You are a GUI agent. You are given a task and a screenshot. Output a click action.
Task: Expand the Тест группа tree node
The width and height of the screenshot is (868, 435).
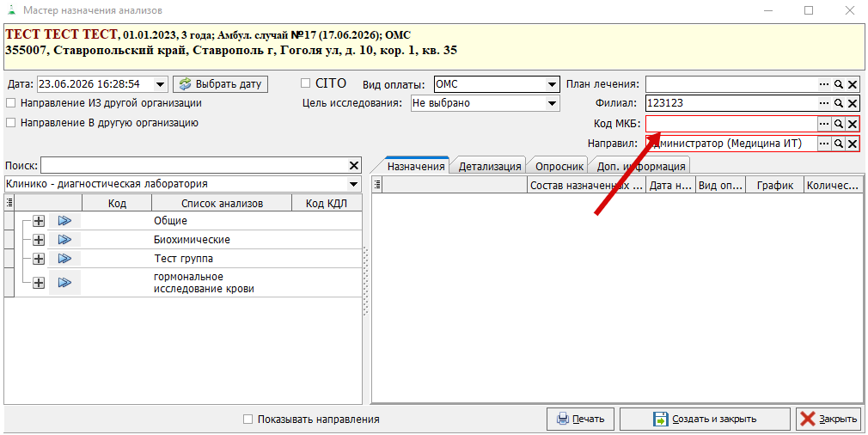pos(38,259)
